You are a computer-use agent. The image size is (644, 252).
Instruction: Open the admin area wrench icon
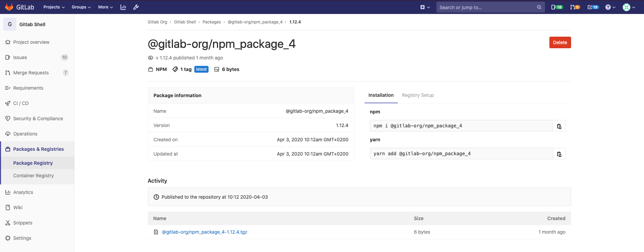[136, 7]
